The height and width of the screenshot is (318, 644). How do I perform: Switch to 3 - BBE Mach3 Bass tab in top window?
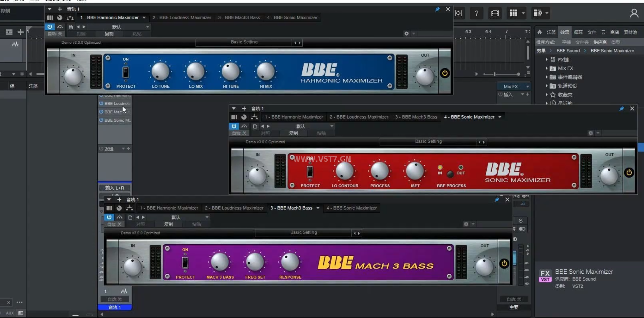(x=239, y=17)
